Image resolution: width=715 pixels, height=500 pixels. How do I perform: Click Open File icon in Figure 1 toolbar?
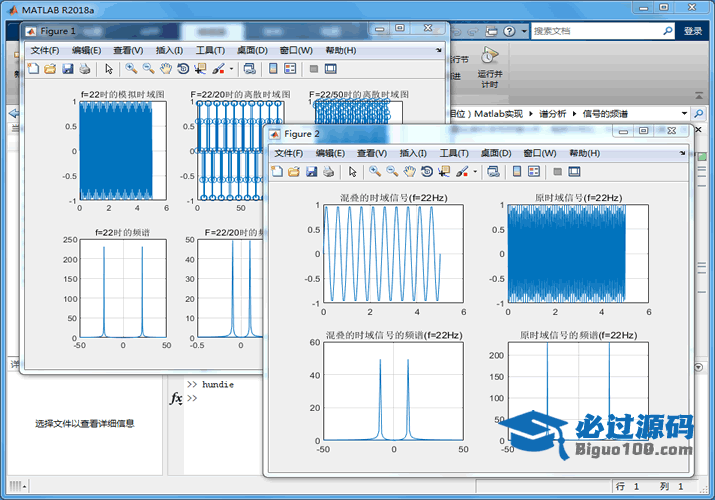coord(50,69)
